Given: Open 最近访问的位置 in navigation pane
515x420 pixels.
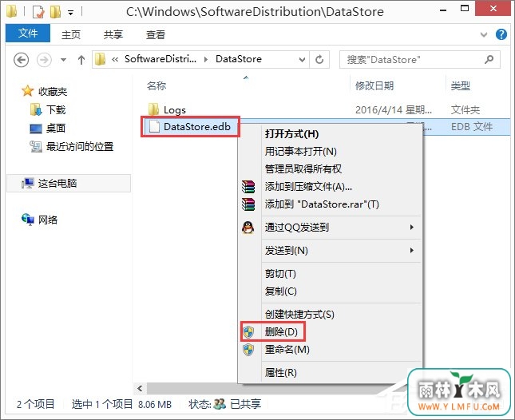Looking at the screenshot, I should [80, 146].
